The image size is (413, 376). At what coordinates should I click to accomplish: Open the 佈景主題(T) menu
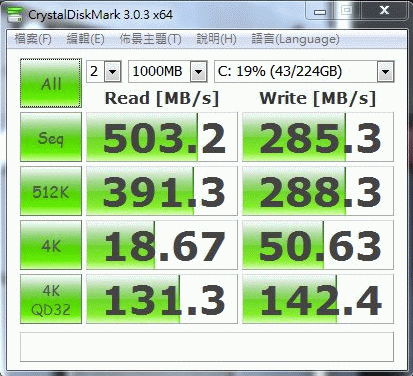click(150, 39)
